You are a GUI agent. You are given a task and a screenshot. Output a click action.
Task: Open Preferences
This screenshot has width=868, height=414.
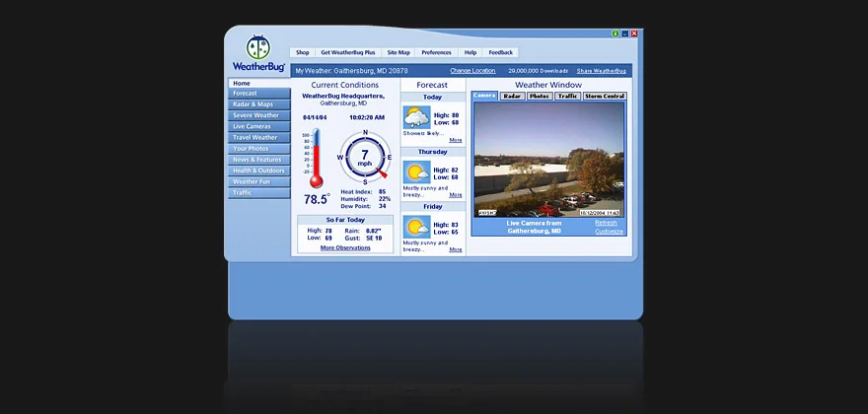coord(436,52)
